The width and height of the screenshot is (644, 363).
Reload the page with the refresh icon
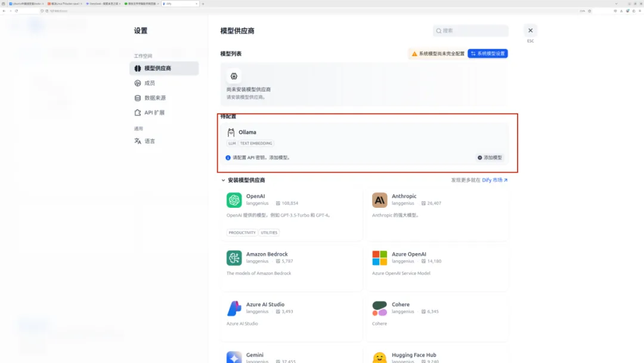point(17,11)
